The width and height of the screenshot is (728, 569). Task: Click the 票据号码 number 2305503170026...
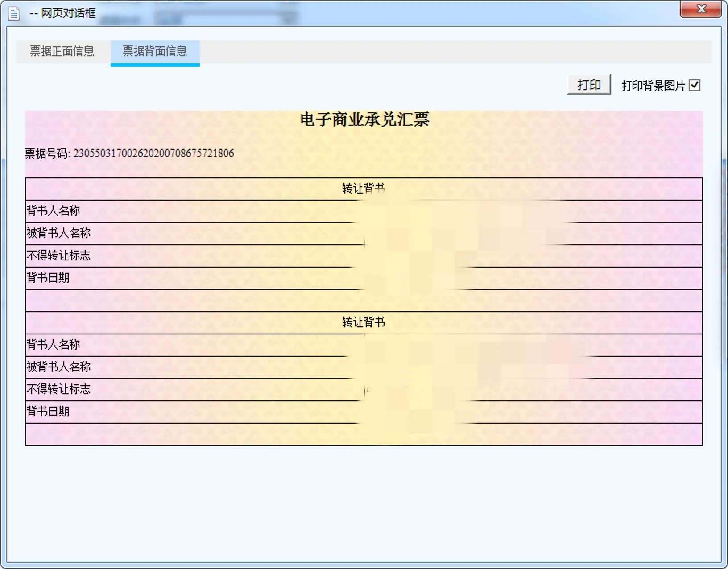153,153
